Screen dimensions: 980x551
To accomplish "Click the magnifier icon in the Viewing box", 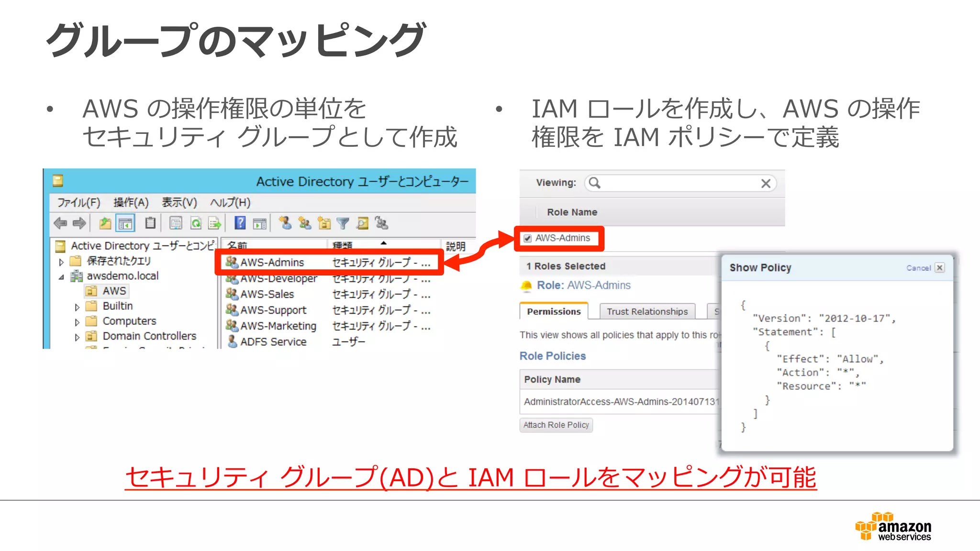I will point(594,183).
